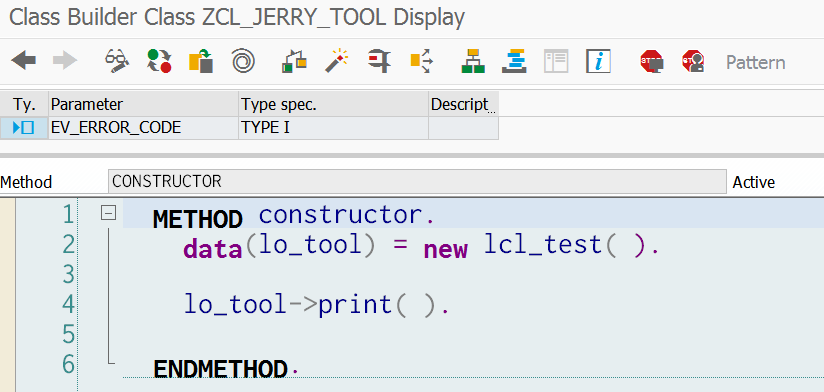Viewport: 824px width, 392px height.
Task: Click the forward arrow icon
Action: pos(65,61)
